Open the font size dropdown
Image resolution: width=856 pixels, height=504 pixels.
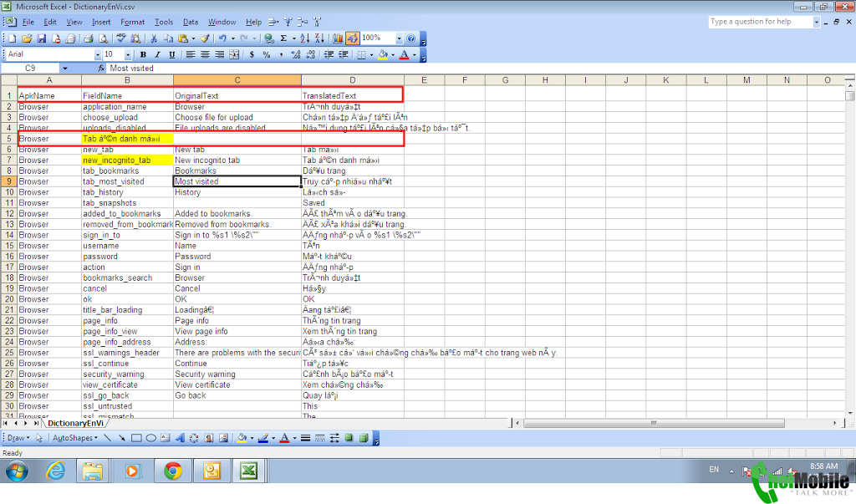tap(128, 54)
